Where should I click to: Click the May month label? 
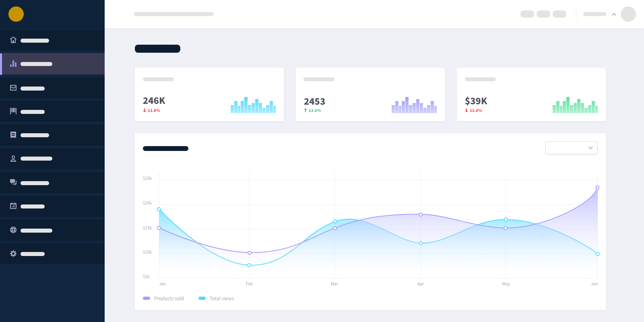506,284
